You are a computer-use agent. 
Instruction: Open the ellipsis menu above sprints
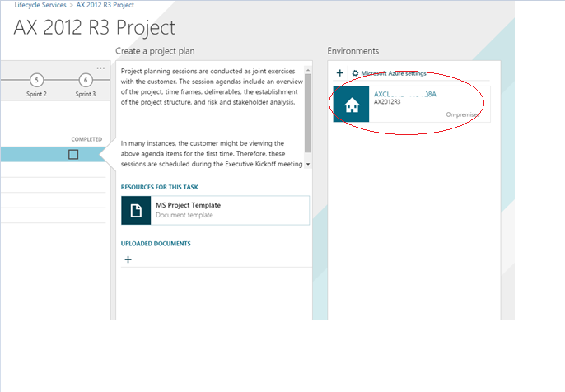tap(100, 68)
